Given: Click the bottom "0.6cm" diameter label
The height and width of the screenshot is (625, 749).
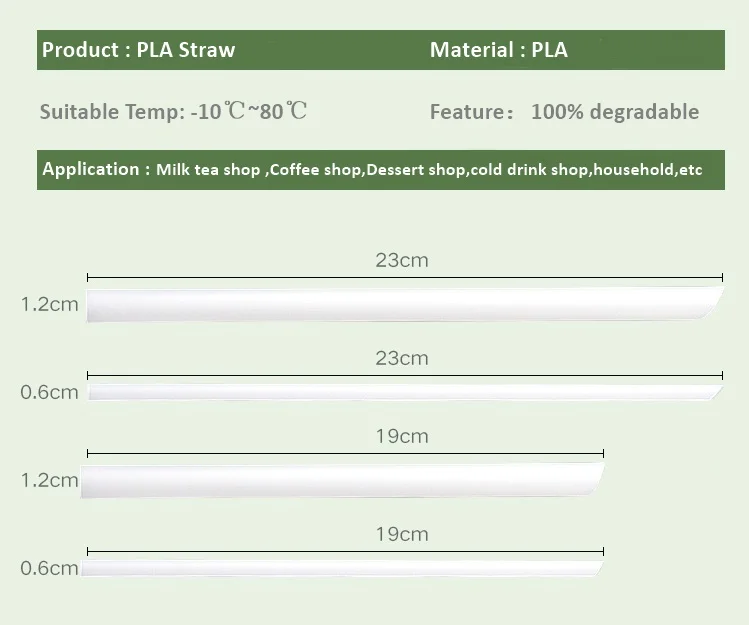Looking at the screenshot, I should 49,568.
